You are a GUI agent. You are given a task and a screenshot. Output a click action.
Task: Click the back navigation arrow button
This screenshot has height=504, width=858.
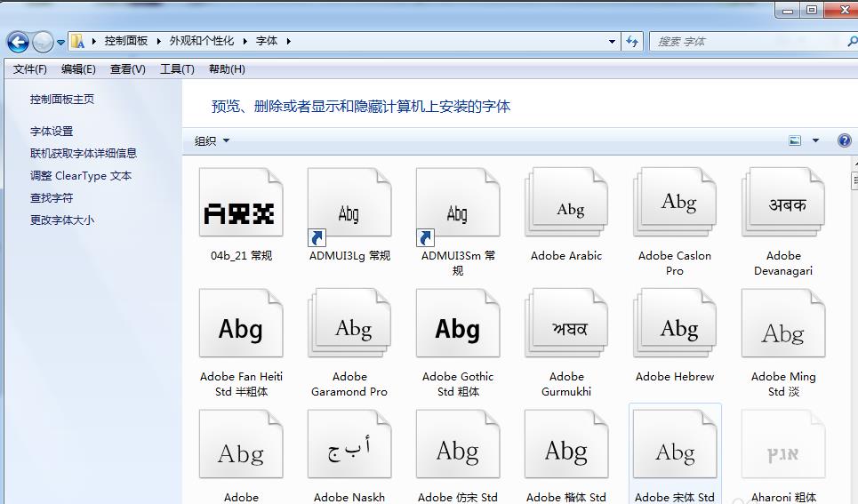coord(18,41)
